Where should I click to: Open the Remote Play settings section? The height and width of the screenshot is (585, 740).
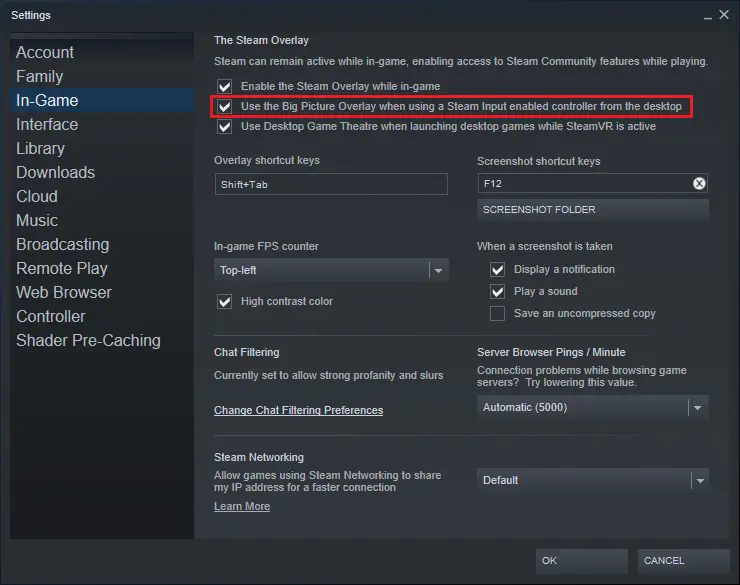click(101, 268)
